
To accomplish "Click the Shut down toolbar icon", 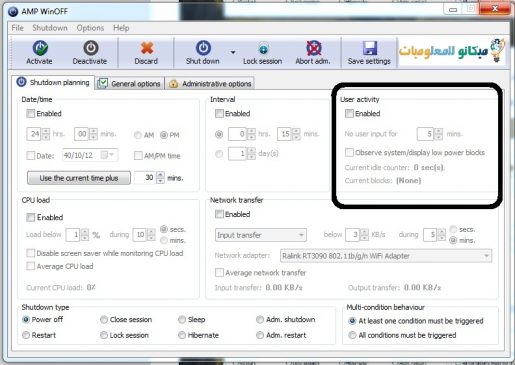I will tap(203, 48).
